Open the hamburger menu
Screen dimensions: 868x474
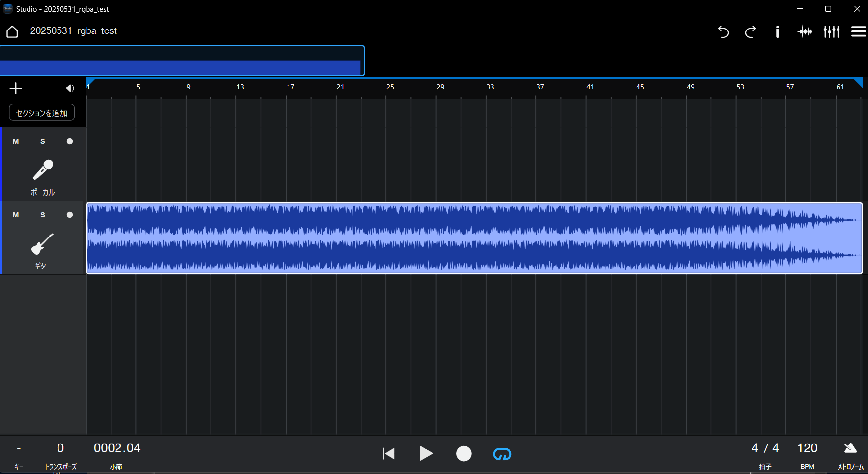858,32
